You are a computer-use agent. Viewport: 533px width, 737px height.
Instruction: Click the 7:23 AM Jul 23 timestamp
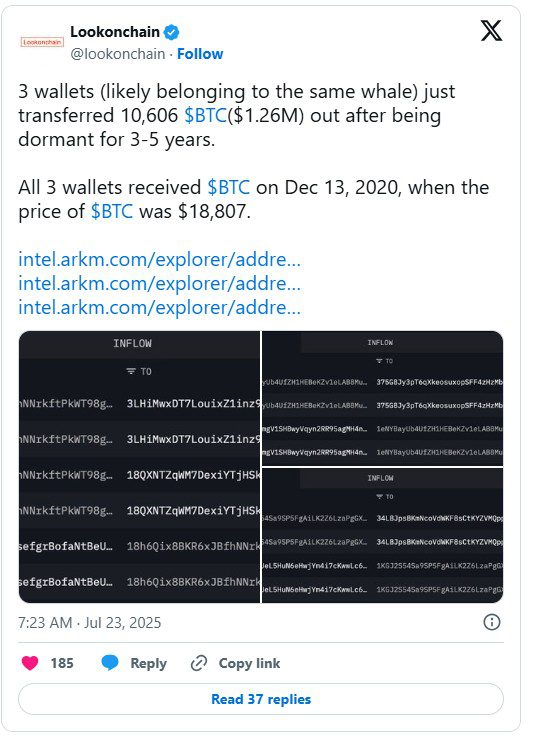point(89,623)
